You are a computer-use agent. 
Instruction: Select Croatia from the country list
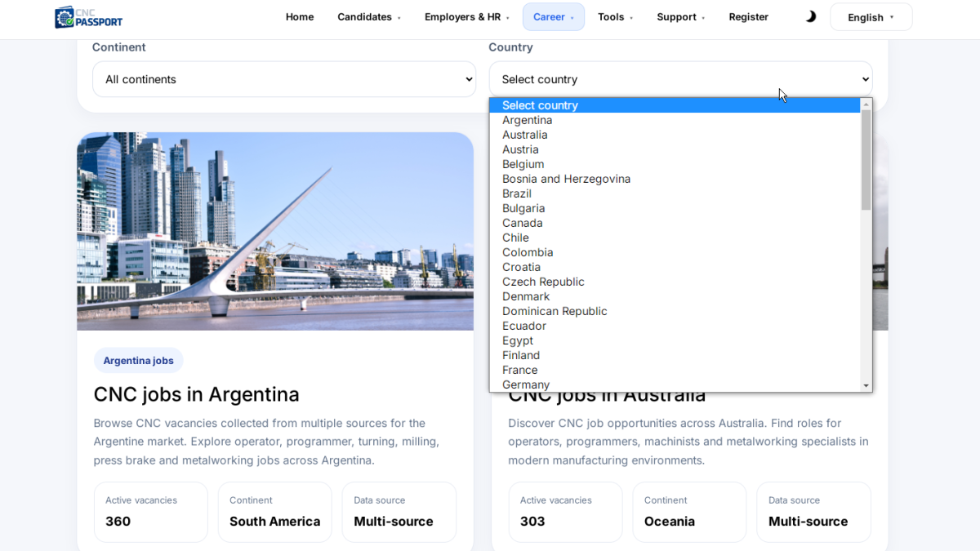[675, 267]
